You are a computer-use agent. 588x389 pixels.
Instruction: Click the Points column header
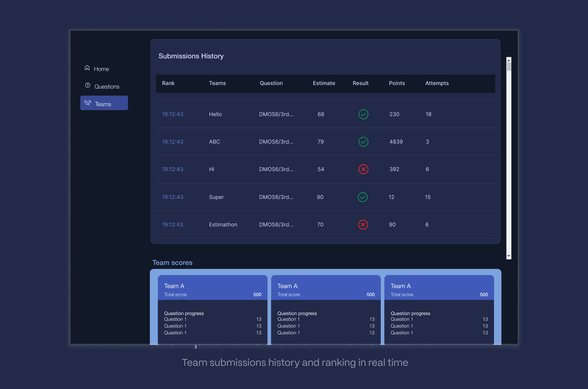point(397,83)
